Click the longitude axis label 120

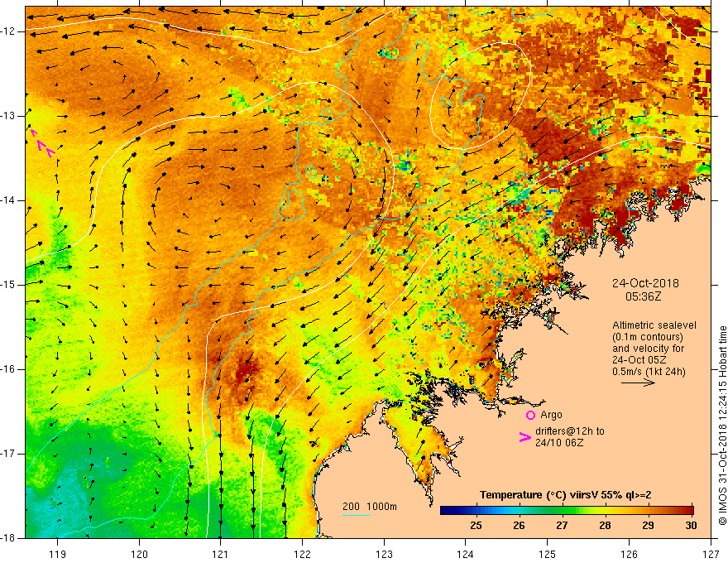point(139,554)
